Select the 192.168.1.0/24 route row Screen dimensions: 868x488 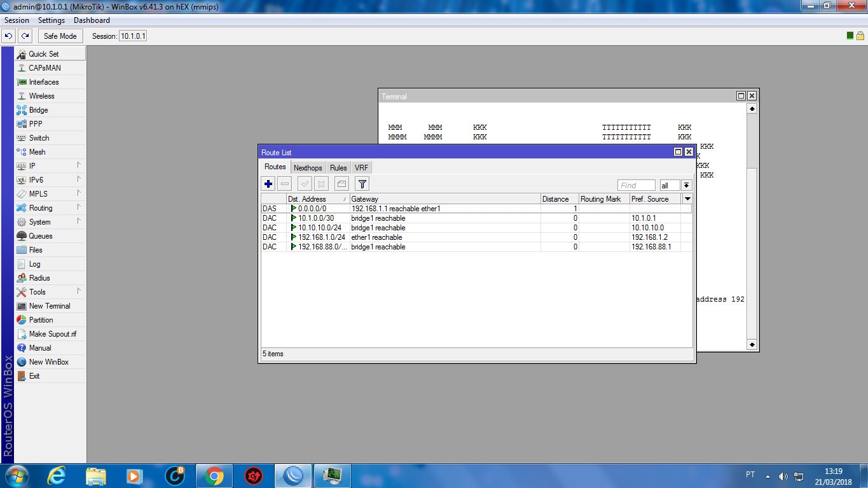click(x=476, y=237)
